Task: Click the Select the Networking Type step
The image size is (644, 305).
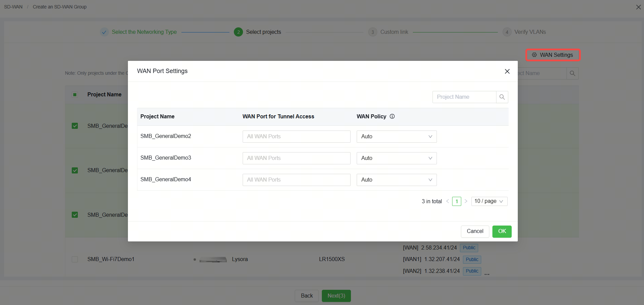Action: (x=138, y=32)
